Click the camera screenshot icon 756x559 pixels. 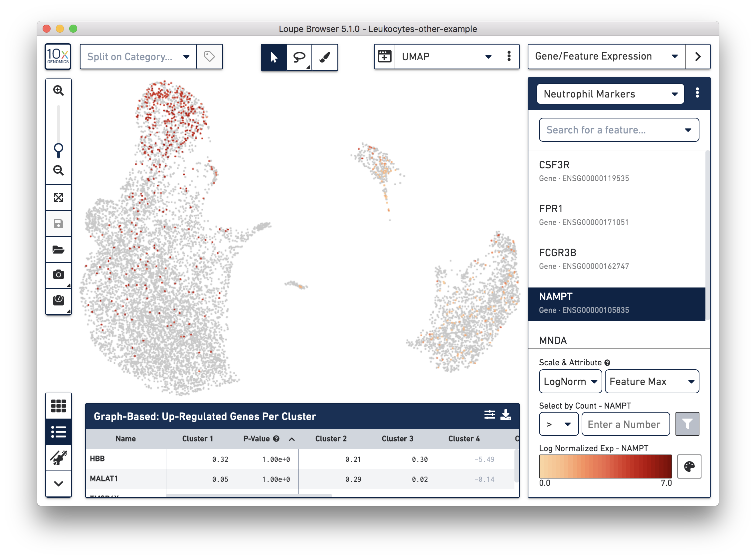pos(58,275)
